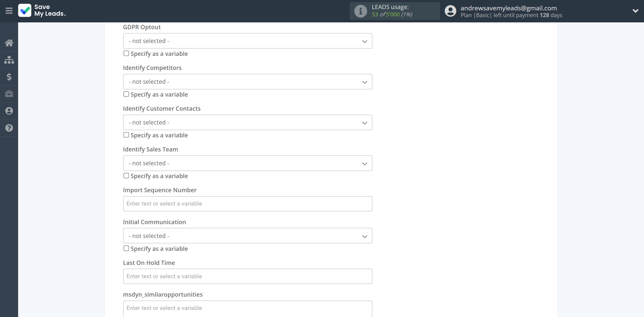The width and height of the screenshot is (644, 317).
Task: Expand the account menu chevron
Action: [635, 11]
